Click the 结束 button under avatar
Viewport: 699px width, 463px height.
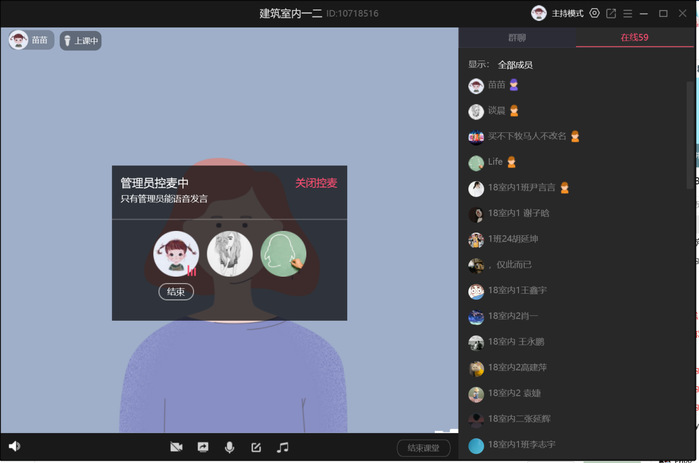coord(176,292)
